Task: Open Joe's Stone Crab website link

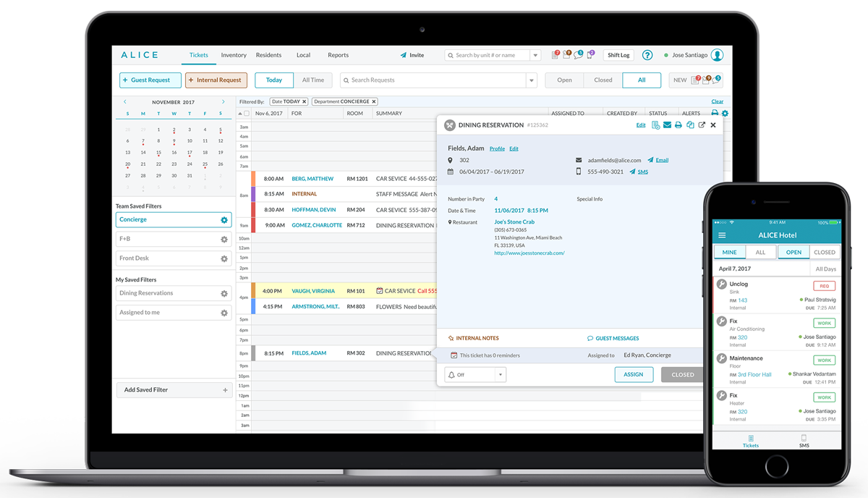Action: 529,253
